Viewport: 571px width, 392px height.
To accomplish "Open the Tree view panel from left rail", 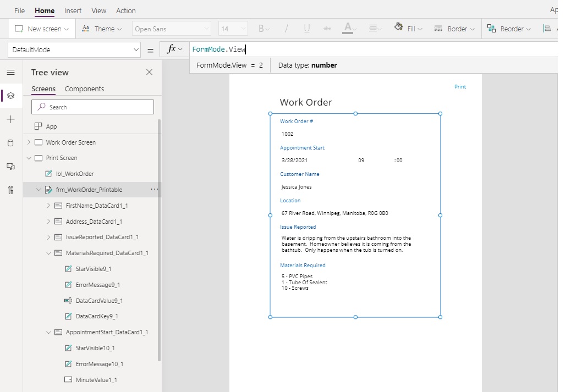I will 10,95.
